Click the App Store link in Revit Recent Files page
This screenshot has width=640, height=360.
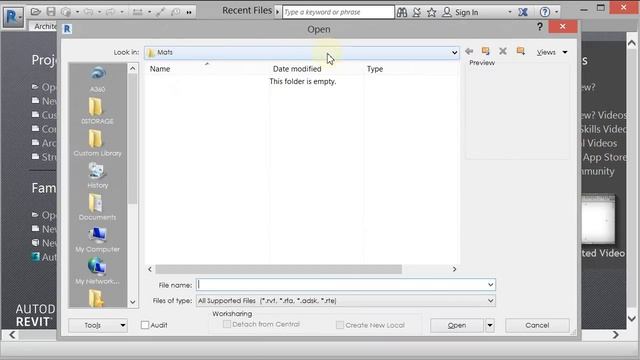(x=604, y=157)
